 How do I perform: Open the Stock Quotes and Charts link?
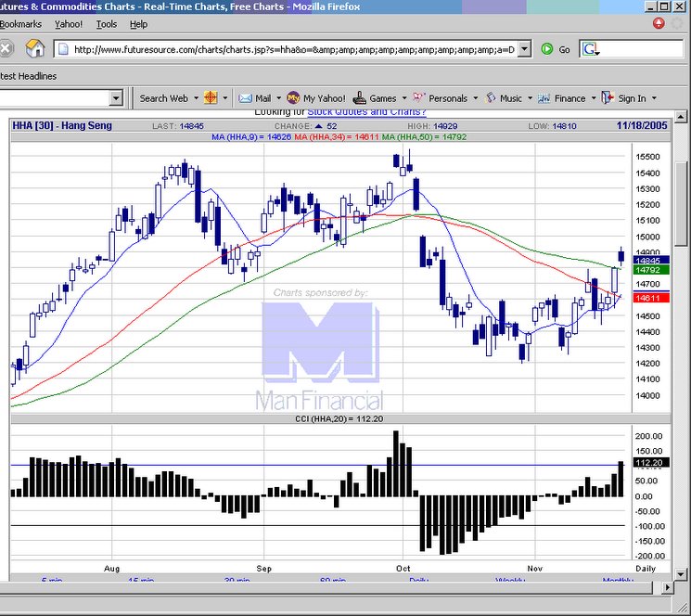pyautogui.click(x=366, y=112)
